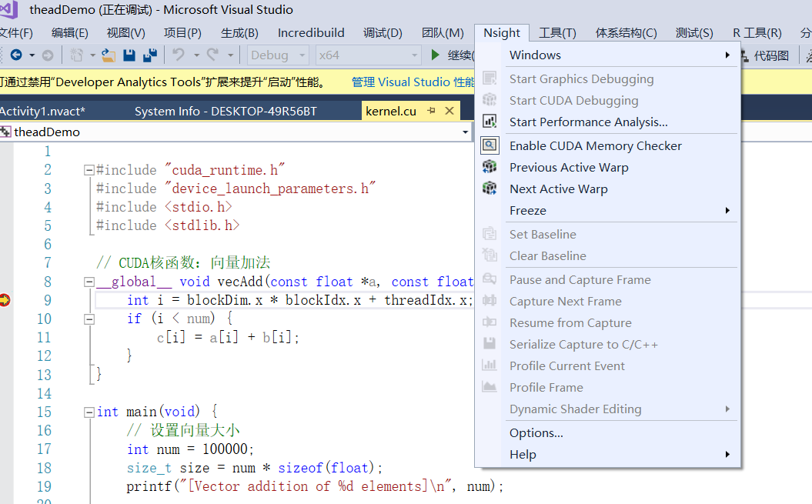This screenshot has width=812, height=504.
Task: Click the Profile Frame icon
Action: pos(490,387)
